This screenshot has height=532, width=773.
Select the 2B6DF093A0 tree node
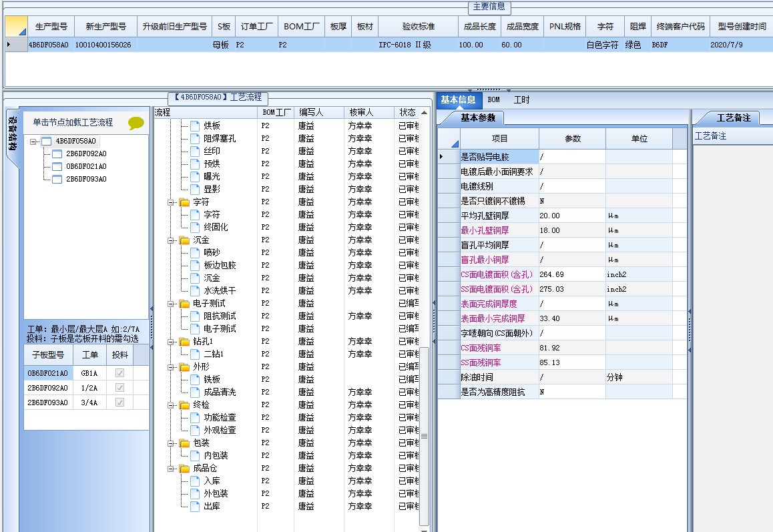[x=86, y=180]
